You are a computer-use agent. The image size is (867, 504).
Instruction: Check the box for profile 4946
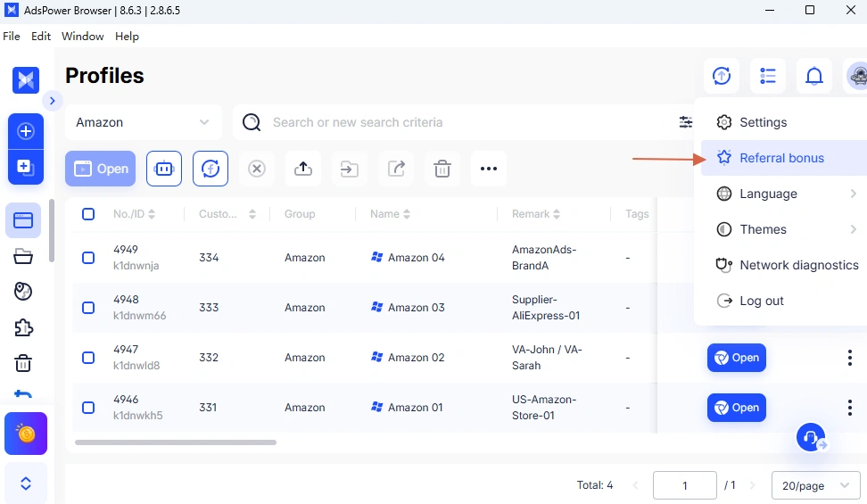(88, 408)
